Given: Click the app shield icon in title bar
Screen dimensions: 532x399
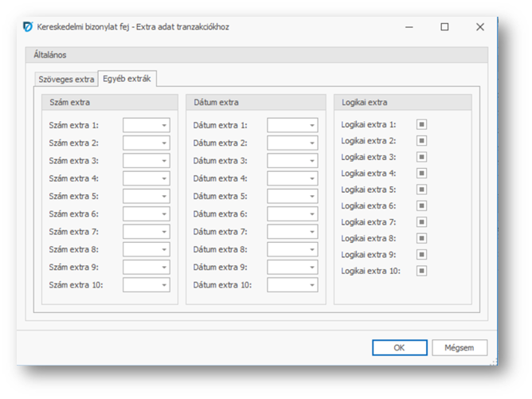Looking at the screenshot, I should click(28, 26).
